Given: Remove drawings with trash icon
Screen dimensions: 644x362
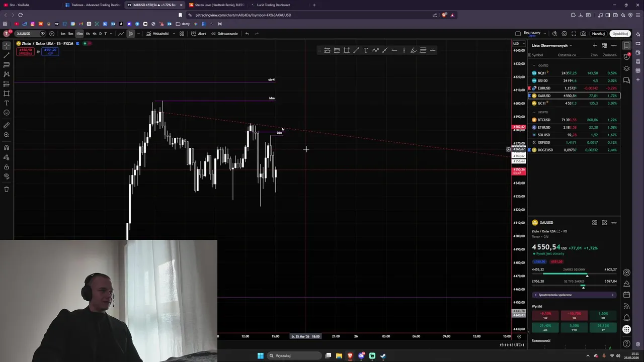Looking at the screenshot, I should (x=7, y=189).
